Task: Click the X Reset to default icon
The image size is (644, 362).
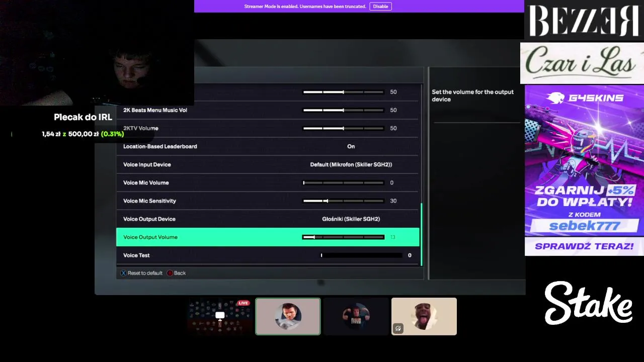Action: pos(124,273)
